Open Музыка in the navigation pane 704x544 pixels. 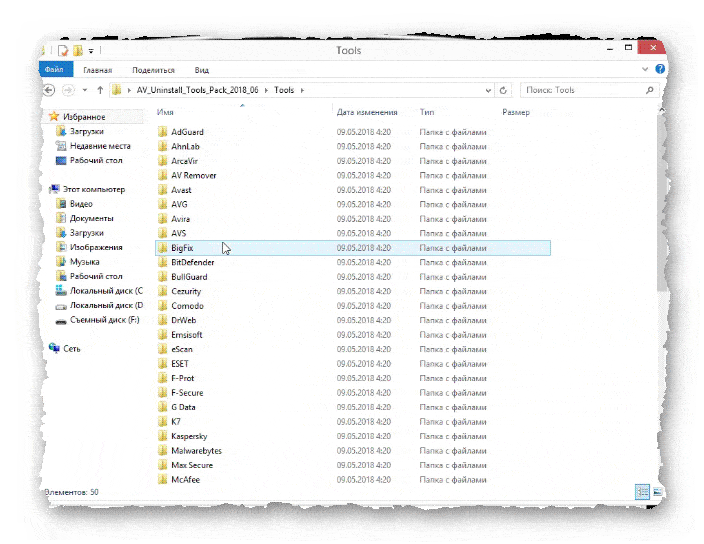click(x=84, y=262)
